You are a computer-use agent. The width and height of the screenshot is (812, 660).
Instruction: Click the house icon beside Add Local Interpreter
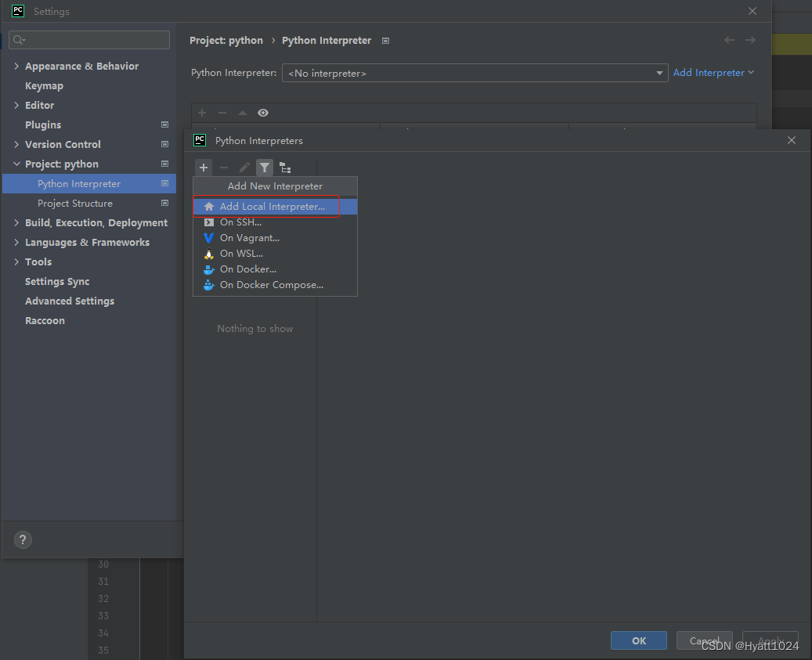pyautogui.click(x=209, y=207)
